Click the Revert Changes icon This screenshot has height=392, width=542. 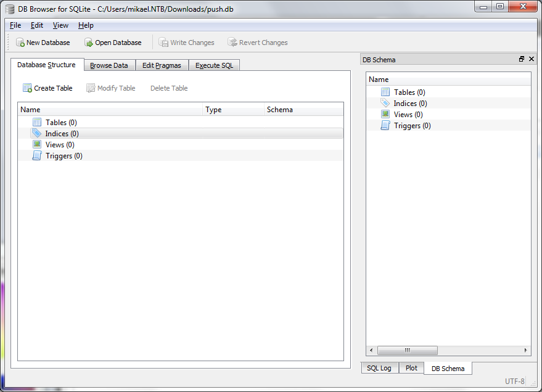tap(232, 42)
